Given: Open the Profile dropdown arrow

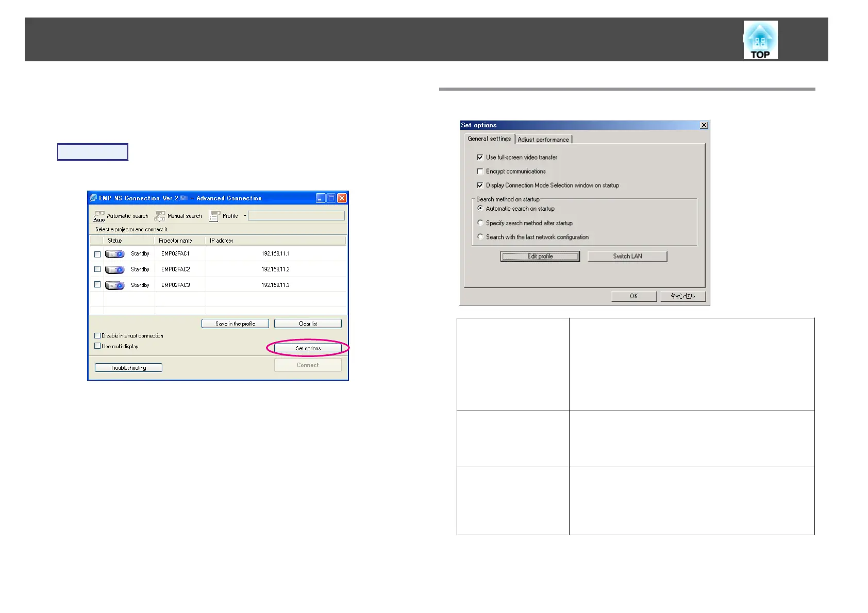Looking at the screenshot, I should click(245, 216).
